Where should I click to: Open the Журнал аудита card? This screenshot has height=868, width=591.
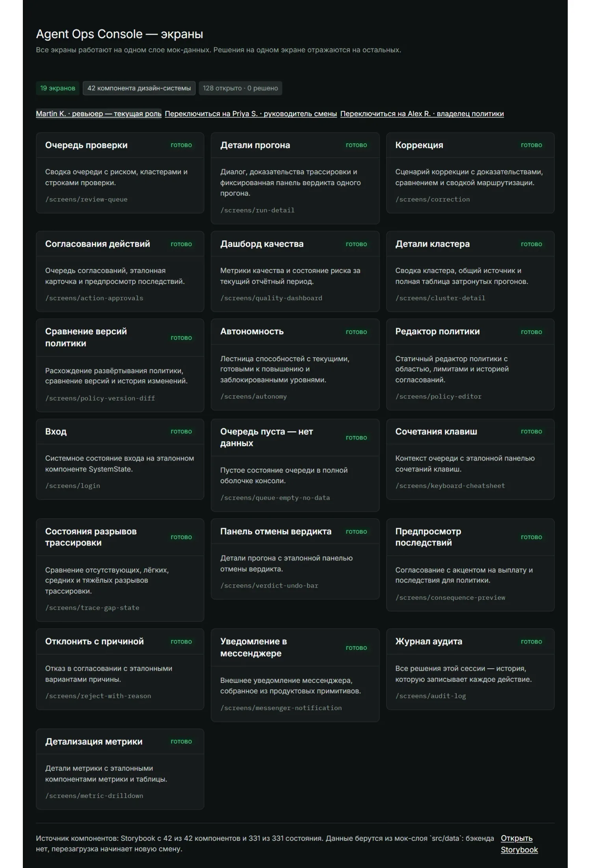pos(470,669)
